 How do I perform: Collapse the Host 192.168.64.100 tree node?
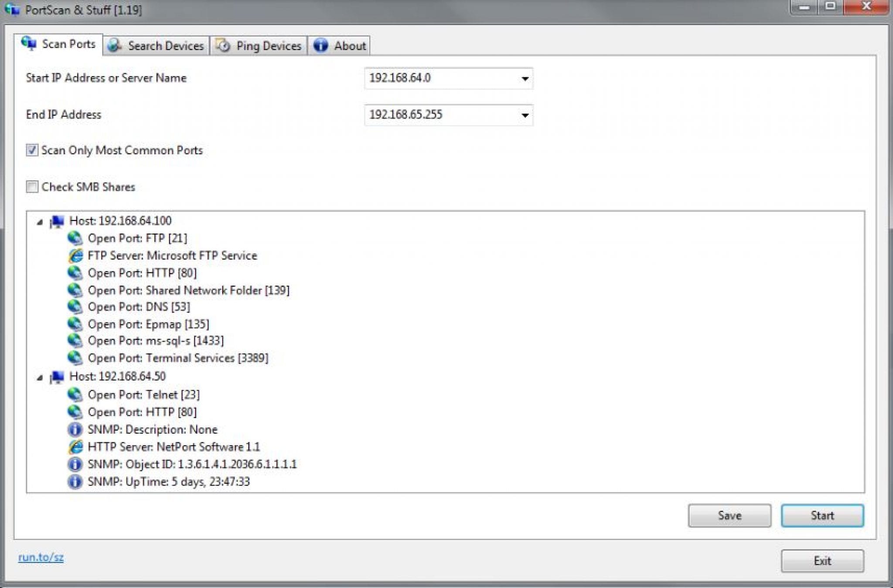[40, 222]
